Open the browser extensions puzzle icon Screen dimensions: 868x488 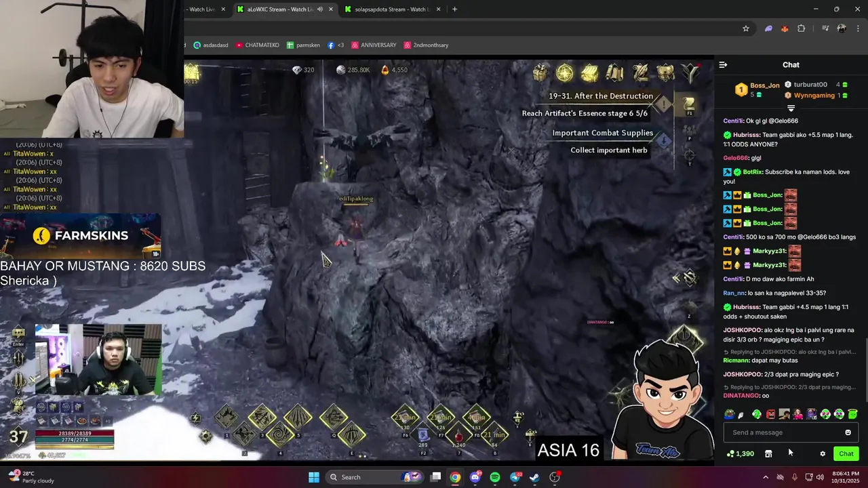pyautogui.click(x=802, y=28)
